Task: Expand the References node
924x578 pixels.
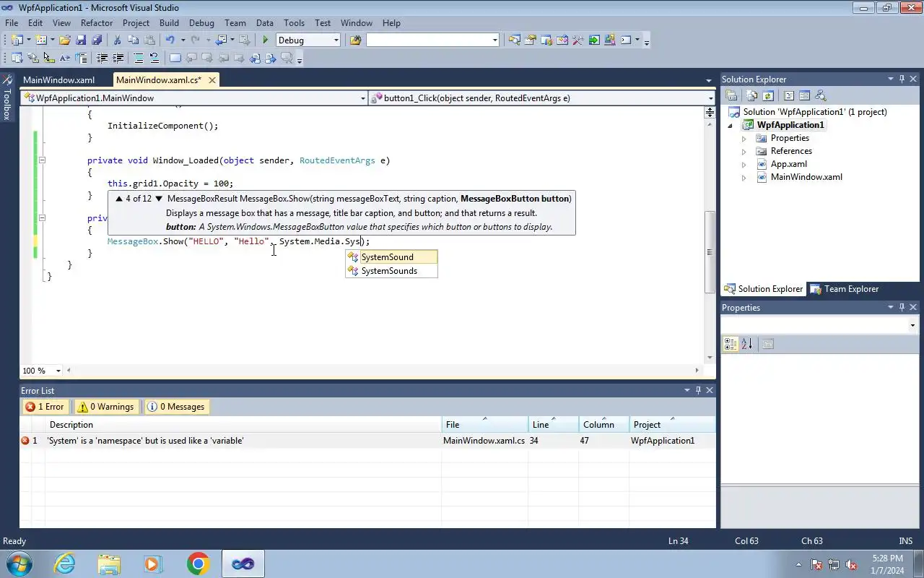Action: coord(744,152)
